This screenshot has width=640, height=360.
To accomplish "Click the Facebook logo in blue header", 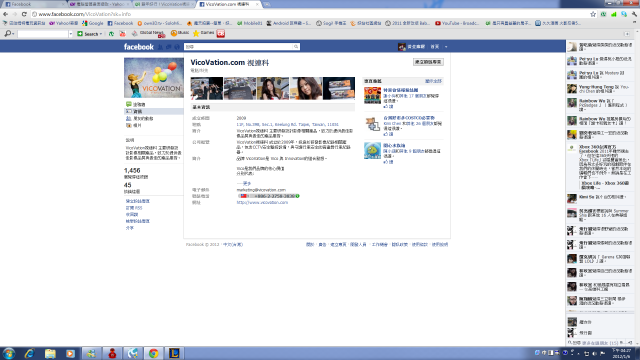I will click(139, 47).
